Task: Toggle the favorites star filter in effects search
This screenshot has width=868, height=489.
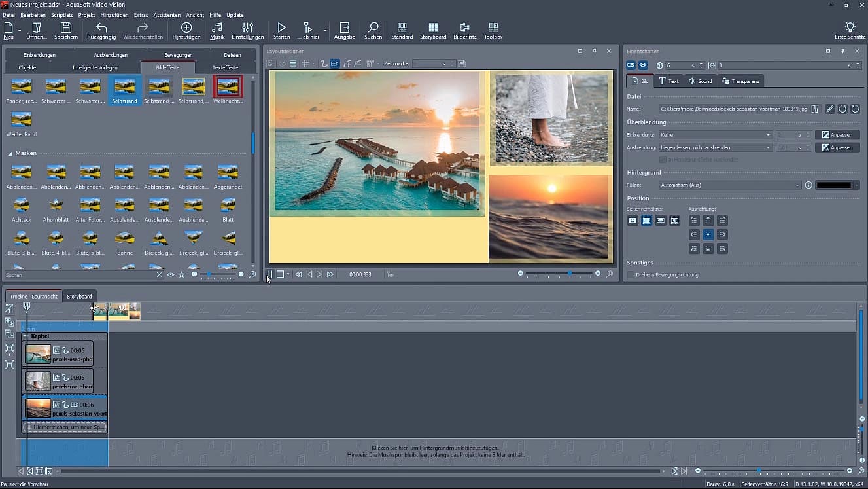Action: pyautogui.click(x=182, y=275)
